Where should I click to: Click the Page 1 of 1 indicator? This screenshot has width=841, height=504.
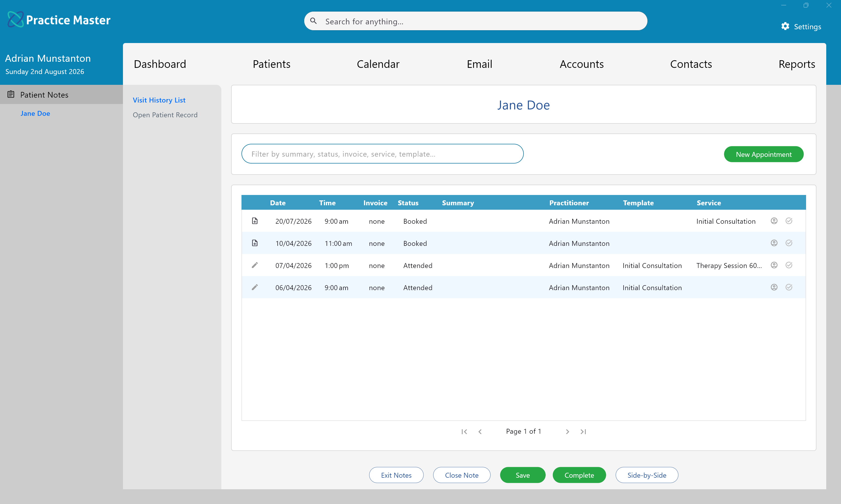coord(524,431)
